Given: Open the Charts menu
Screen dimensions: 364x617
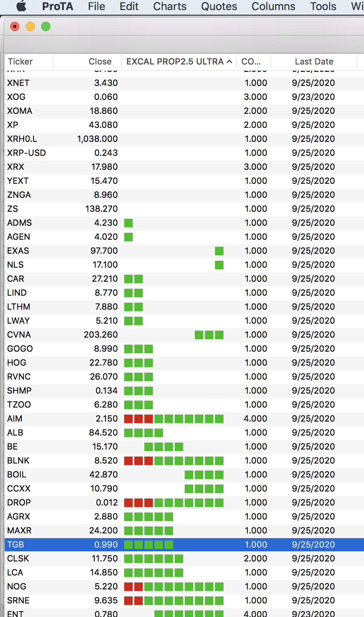Looking at the screenshot, I should [x=170, y=6].
